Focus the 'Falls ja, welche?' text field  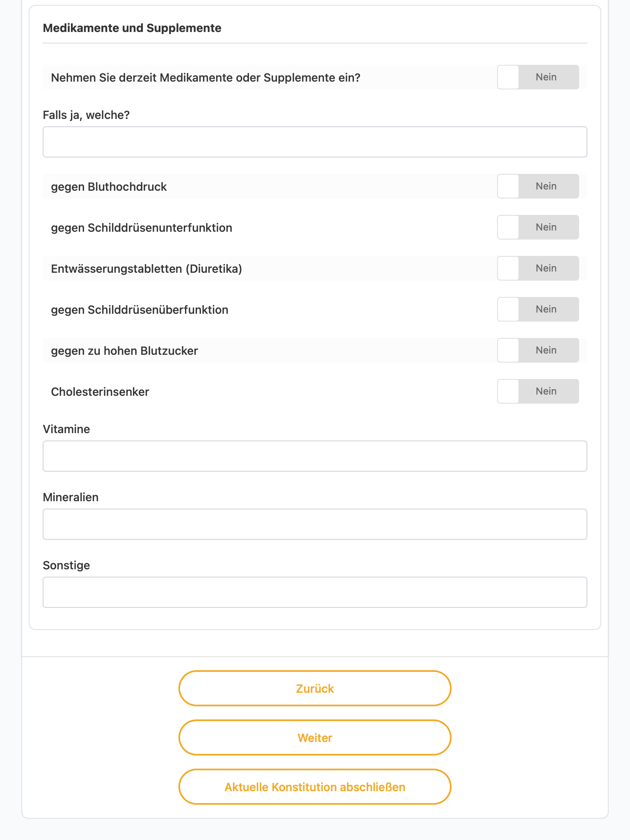[x=315, y=142]
